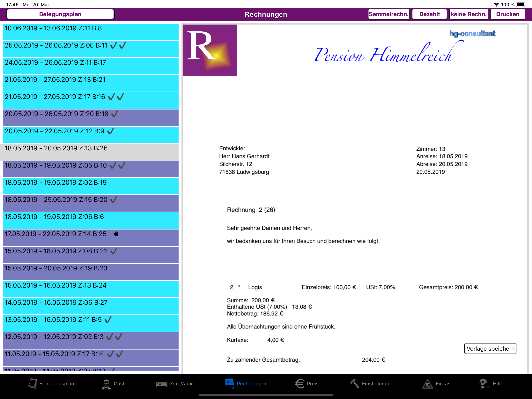Viewport: 532px width, 399px height.
Task: Click the Apple icon in row B:25
Action: [x=116, y=234]
